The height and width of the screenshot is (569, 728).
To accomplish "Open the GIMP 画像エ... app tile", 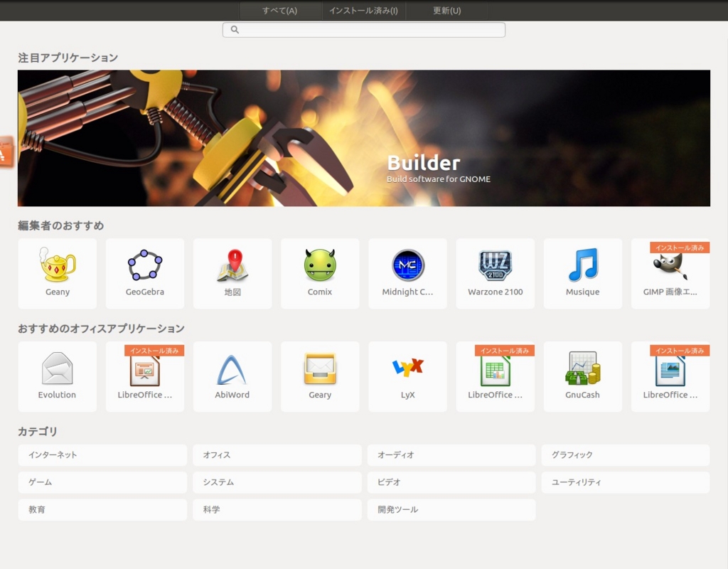I will coord(670,274).
